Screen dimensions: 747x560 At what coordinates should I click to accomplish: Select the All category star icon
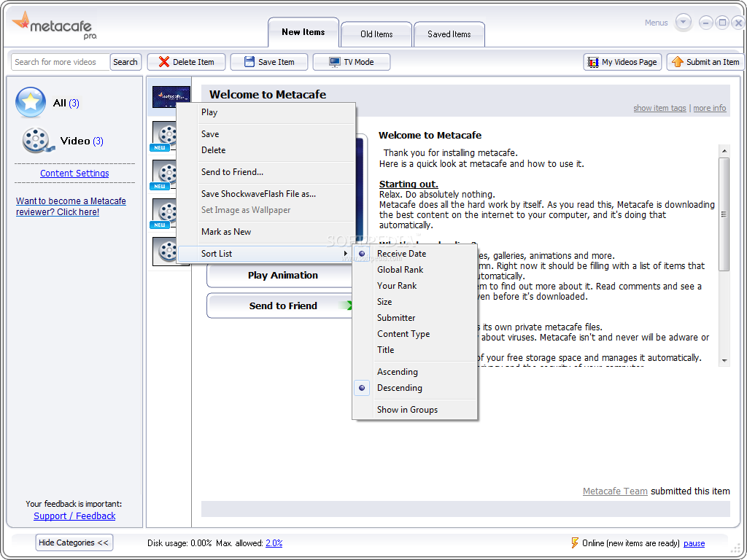click(x=31, y=102)
